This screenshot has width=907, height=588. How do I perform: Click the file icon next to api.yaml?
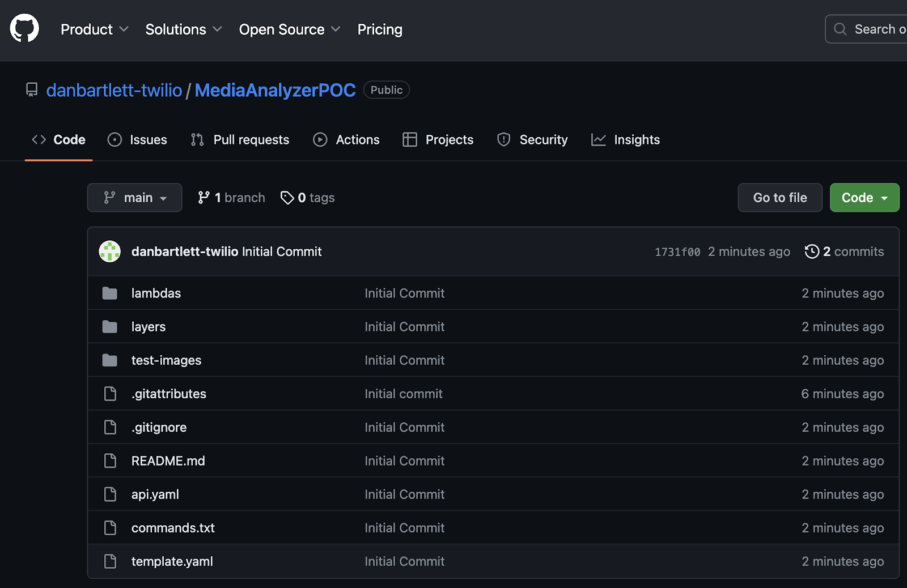[x=110, y=494]
